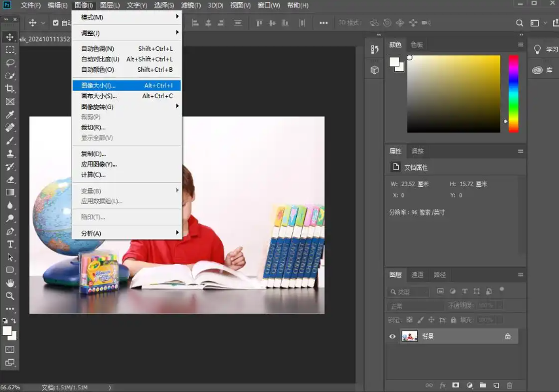Toggle the layer filter on/off switch
Screen dimensions: 559x392
[x=502, y=289]
